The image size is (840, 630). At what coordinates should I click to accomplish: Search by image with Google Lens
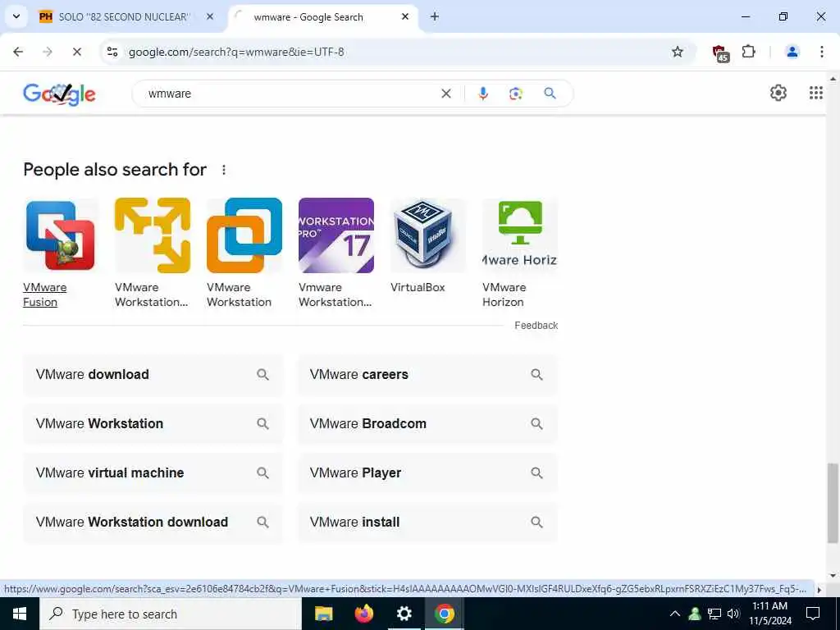click(x=515, y=94)
